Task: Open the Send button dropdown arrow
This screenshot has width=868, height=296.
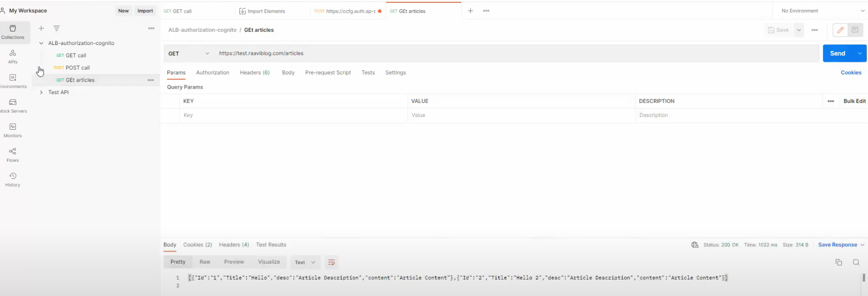Action: 860,53
